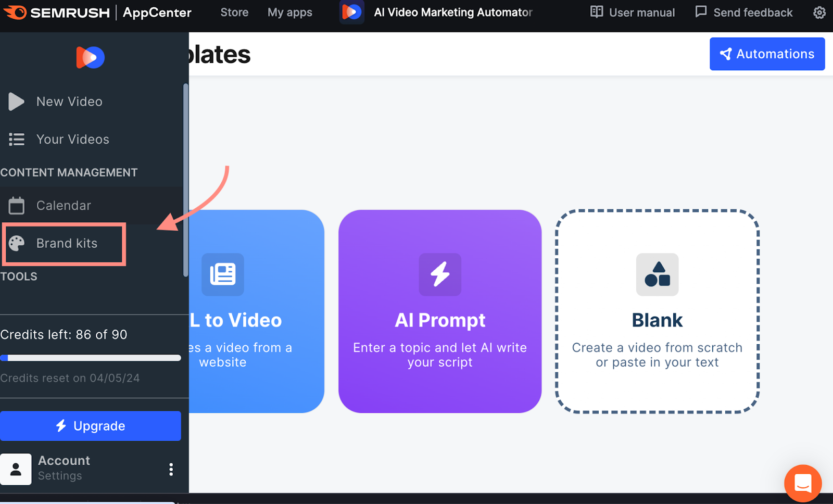Select the New Video play icon
Screen dimensions: 833x504
(x=16, y=102)
